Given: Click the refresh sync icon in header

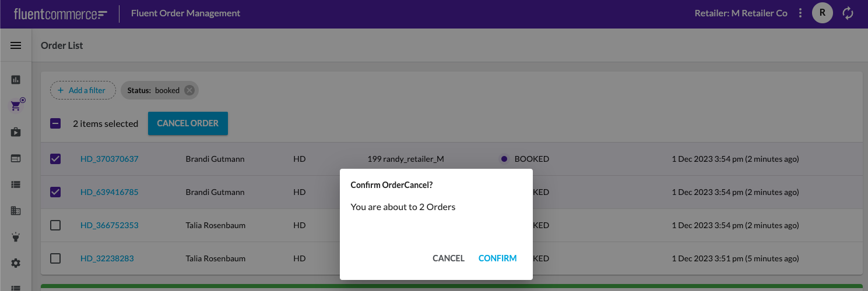Looking at the screenshot, I should pyautogui.click(x=848, y=13).
